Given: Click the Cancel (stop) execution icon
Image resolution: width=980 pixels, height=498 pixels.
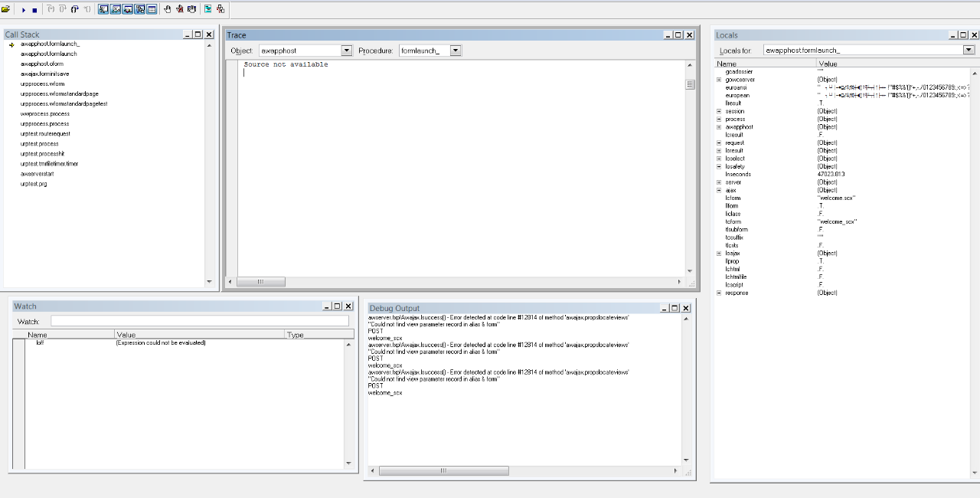Looking at the screenshot, I should 34,10.
